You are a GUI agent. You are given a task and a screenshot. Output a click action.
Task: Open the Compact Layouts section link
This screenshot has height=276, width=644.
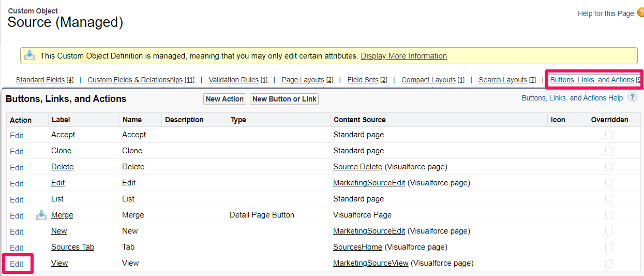pyautogui.click(x=428, y=80)
